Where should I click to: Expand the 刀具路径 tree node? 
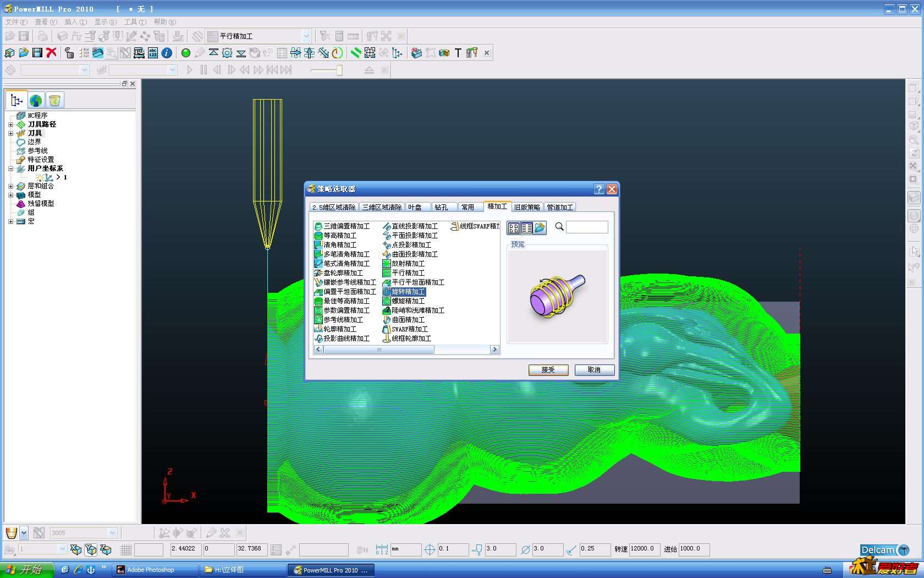pos(10,124)
